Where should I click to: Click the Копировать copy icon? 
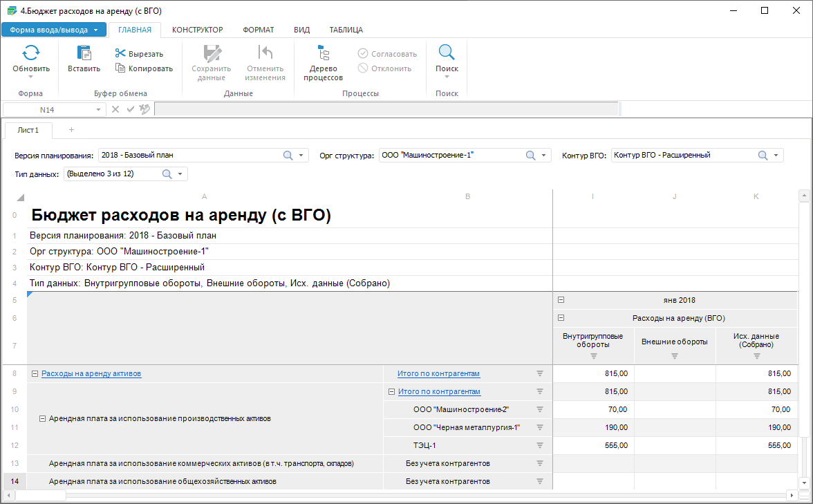click(120, 68)
